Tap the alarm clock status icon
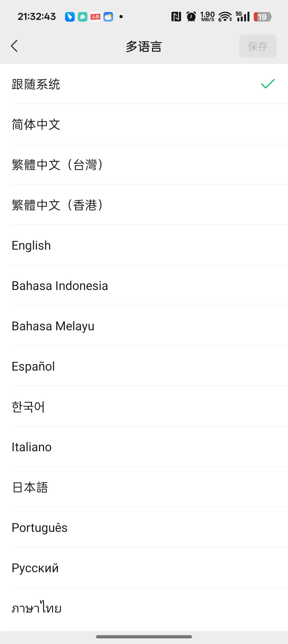Viewport: 288px width, 644px height. pyautogui.click(x=191, y=17)
